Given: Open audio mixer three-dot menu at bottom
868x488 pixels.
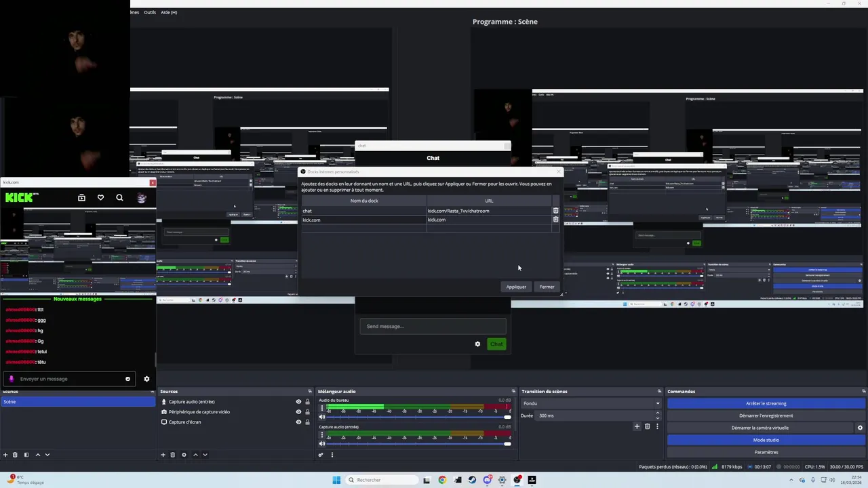Looking at the screenshot, I should click(332, 455).
